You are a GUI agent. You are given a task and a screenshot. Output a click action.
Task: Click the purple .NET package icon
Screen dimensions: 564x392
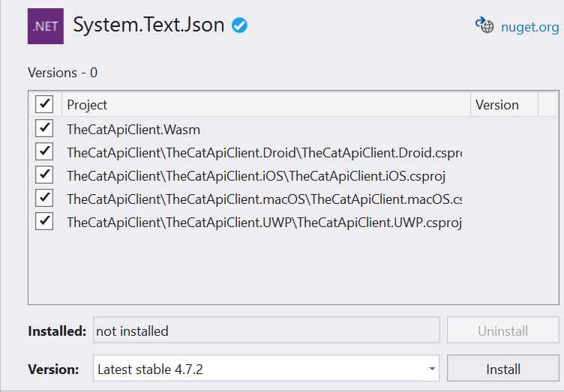pos(45,26)
